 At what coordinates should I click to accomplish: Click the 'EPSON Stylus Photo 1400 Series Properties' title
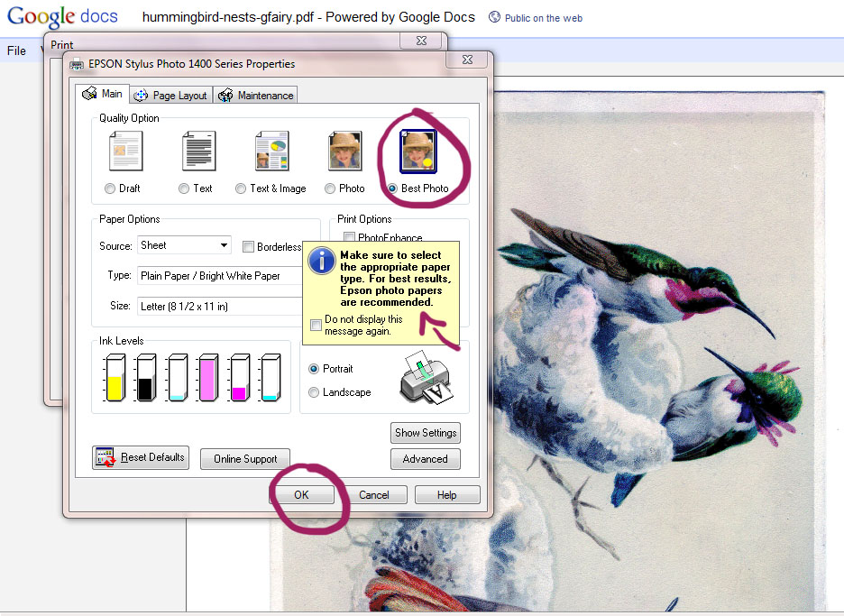click(192, 64)
